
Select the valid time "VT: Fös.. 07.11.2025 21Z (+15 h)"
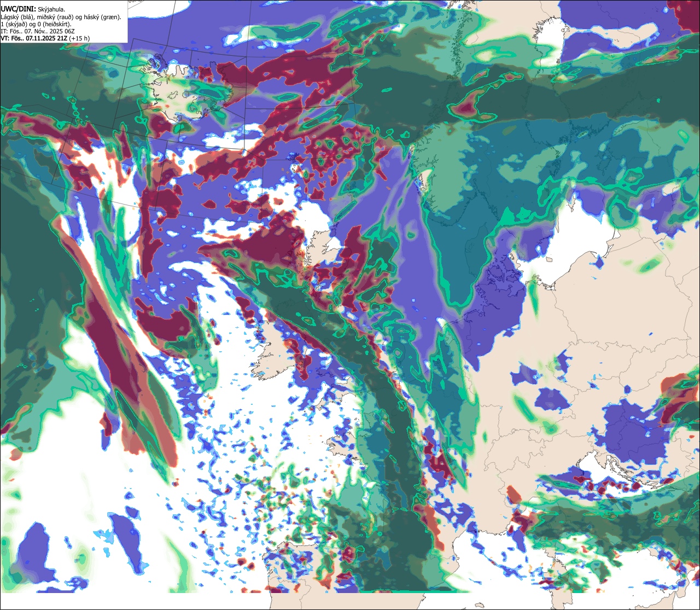45,38
